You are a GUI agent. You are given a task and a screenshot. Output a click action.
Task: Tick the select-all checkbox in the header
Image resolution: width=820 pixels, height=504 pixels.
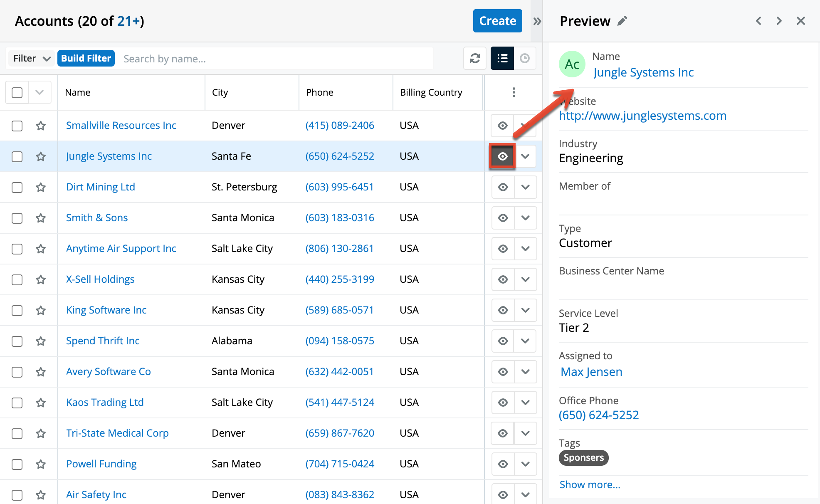pos(17,92)
